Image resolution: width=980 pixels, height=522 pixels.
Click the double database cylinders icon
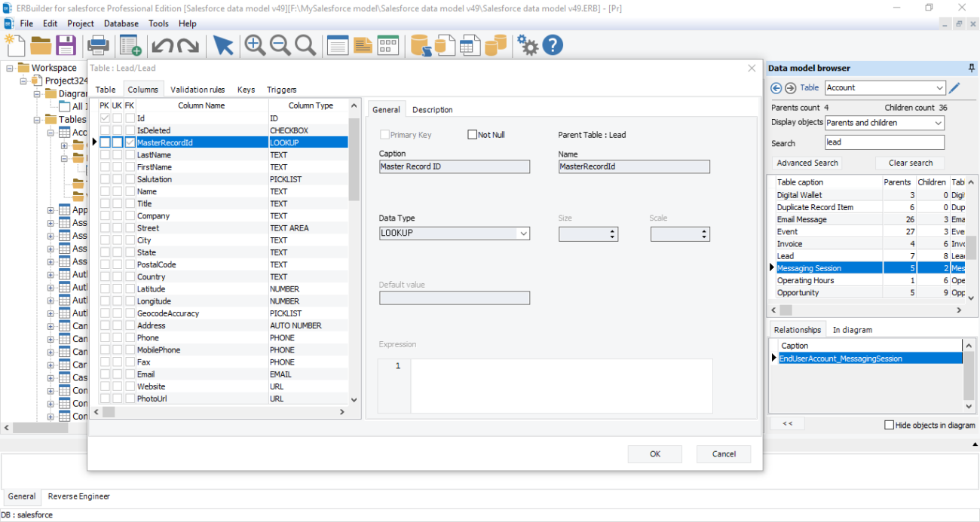click(495, 45)
